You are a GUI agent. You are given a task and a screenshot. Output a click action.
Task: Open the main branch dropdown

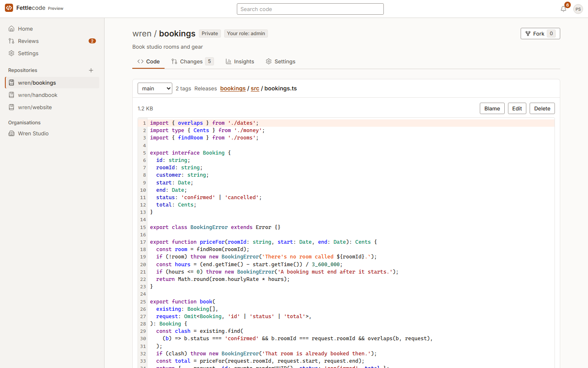pos(155,88)
